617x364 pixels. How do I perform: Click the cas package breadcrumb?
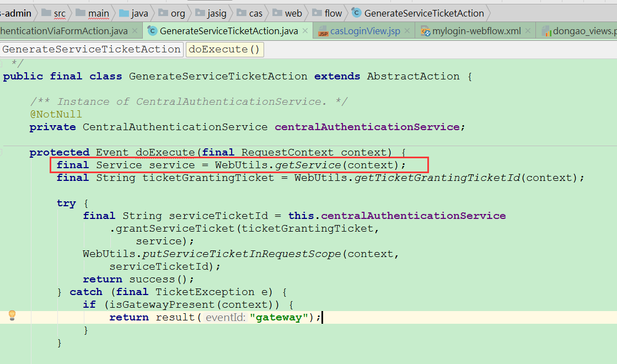pos(249,13)
